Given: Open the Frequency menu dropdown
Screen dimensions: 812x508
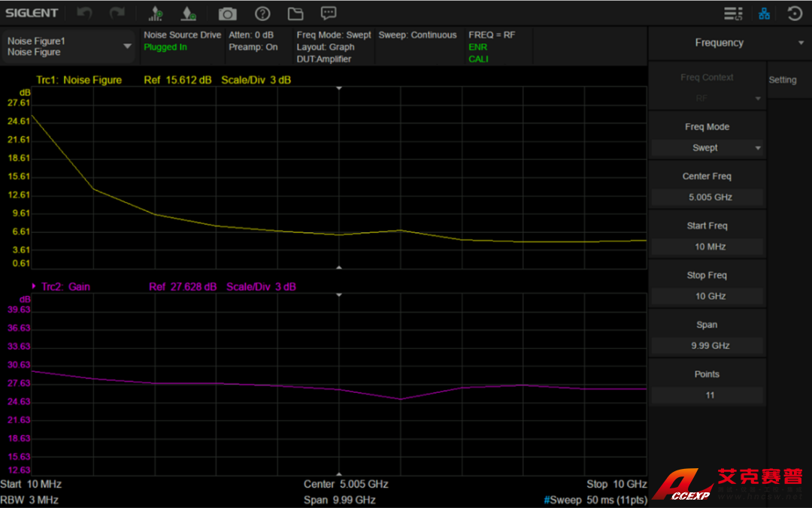Looking at the screenshot, I should [x=801, y=43].
